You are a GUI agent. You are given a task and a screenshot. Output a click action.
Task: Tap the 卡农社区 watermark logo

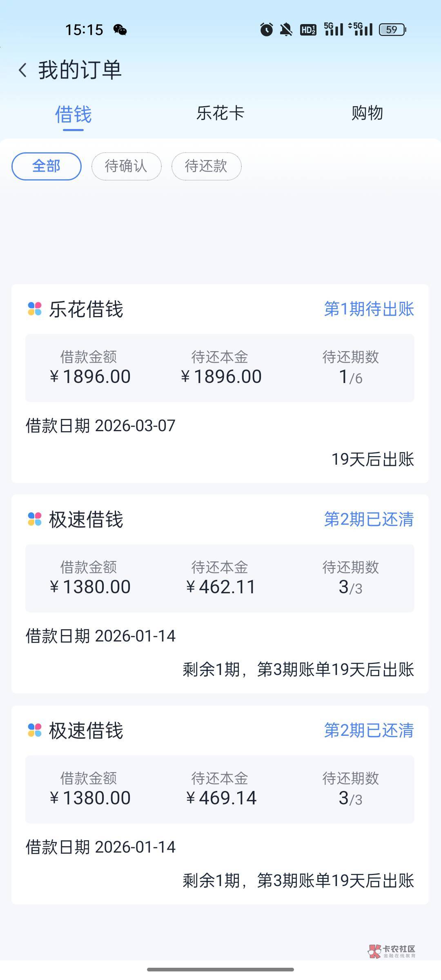point(391,951)
